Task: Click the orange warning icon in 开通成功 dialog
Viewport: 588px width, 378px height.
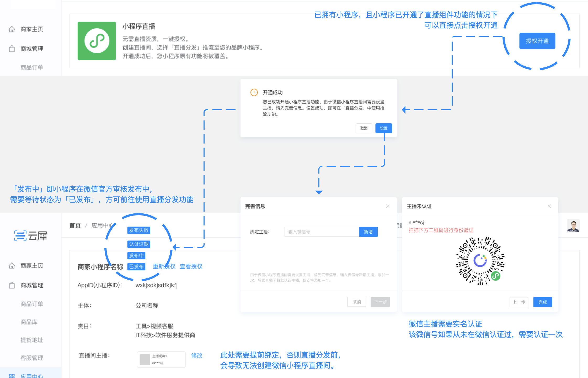Action: click(x=254, y=92)
